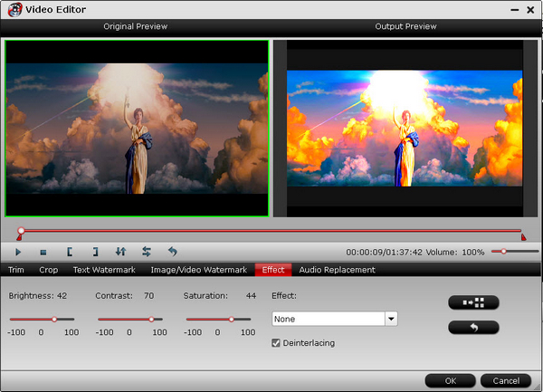The width and height of the screenshot is (543, 392).
Task: Click the Contrast value 70
Action: (x=149, y=296)
